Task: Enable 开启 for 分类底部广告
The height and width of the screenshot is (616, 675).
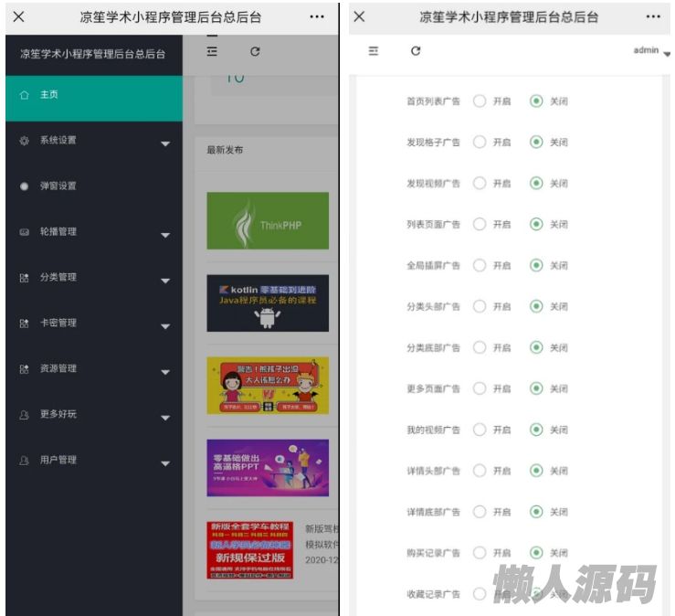Action: [480, 347]
